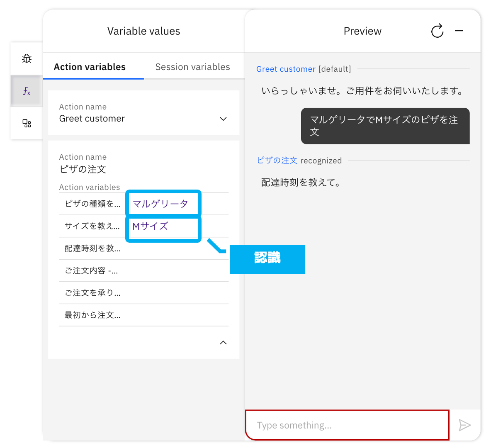
Task: Open the debug bug icon panel
Action: click(27, 58)
